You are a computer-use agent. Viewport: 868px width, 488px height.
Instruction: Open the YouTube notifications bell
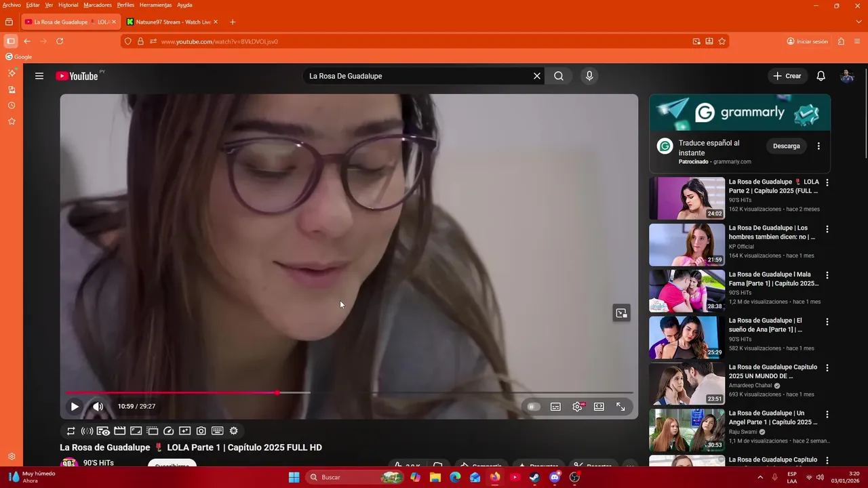(821, 76)
